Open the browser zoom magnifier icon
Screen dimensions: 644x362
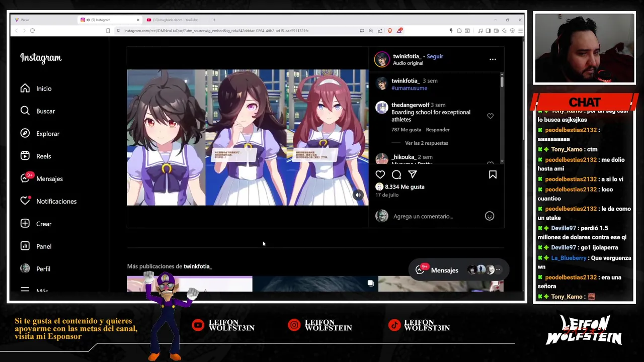[x=371, y=31]
